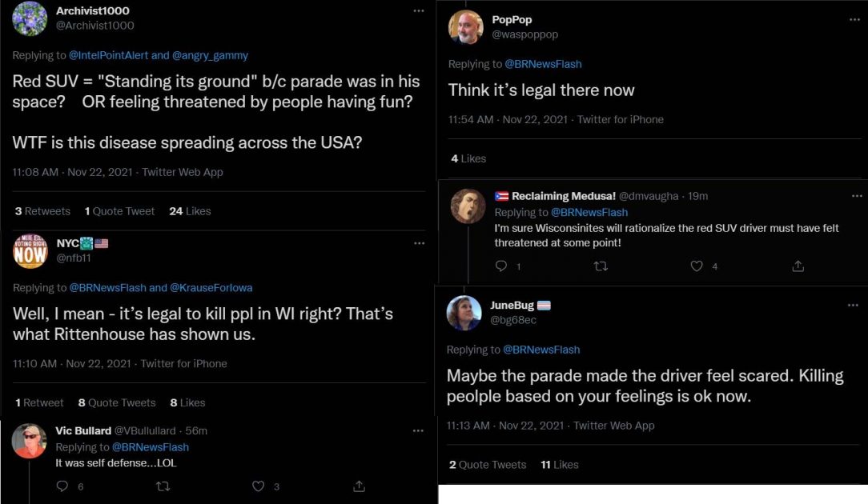Like Reclaiming Medusa's tweet
The image size is (868, 504).
pyautogui.click(x=697, y=266)
